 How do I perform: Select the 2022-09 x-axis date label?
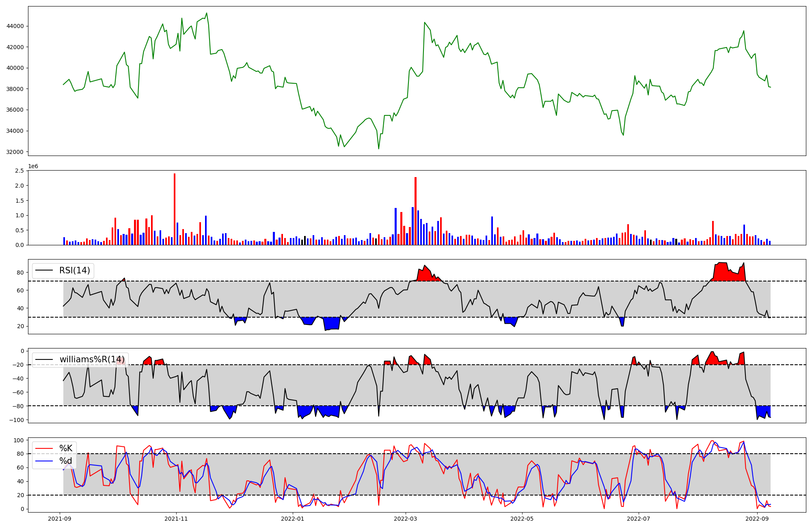click(757, 519)
